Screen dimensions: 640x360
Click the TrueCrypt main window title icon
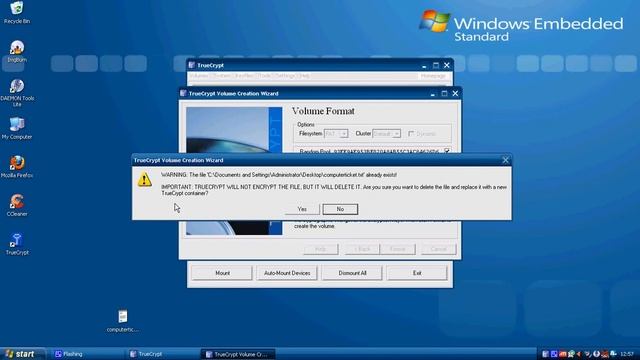click(192, 65)
